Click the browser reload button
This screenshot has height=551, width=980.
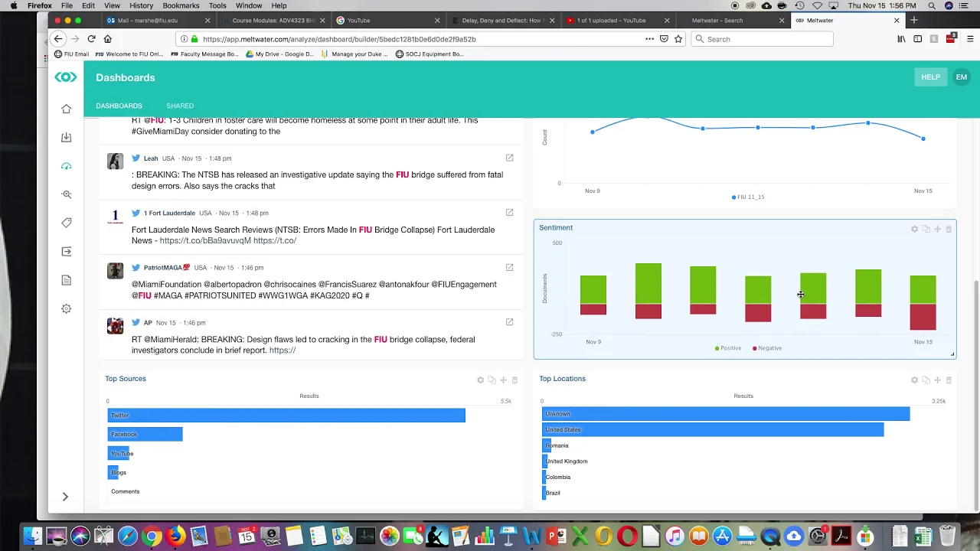91,39
